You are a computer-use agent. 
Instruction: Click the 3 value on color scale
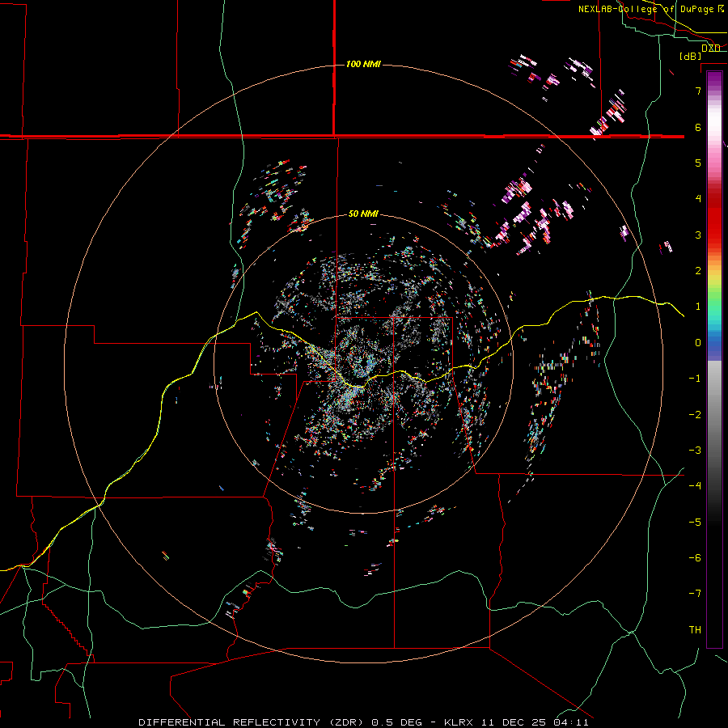(x=698, y=235)
